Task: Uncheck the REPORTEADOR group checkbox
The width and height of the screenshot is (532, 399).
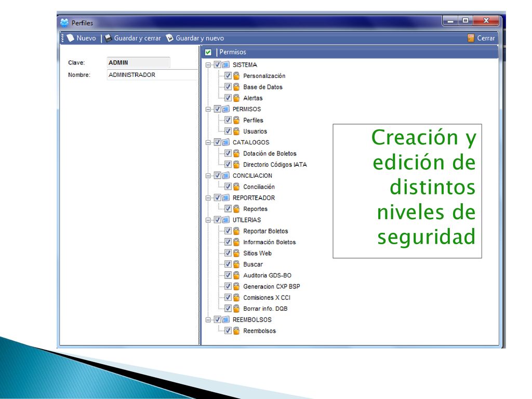Action: 218,197
